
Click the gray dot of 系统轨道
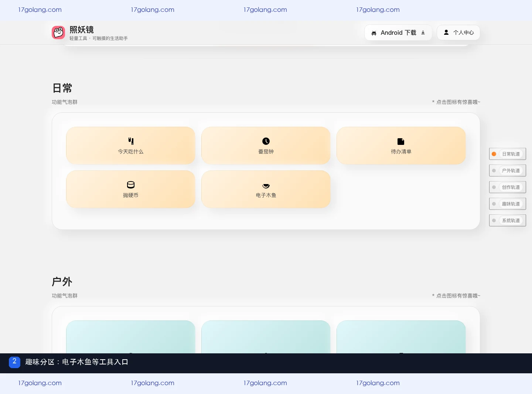point(494,220)
